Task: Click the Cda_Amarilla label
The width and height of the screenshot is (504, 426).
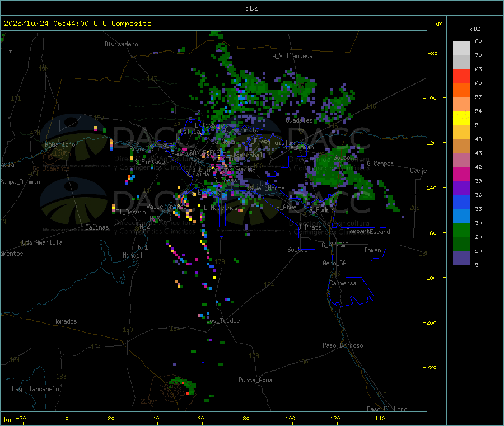Action: pyautogui.click(x=42, y=242)
